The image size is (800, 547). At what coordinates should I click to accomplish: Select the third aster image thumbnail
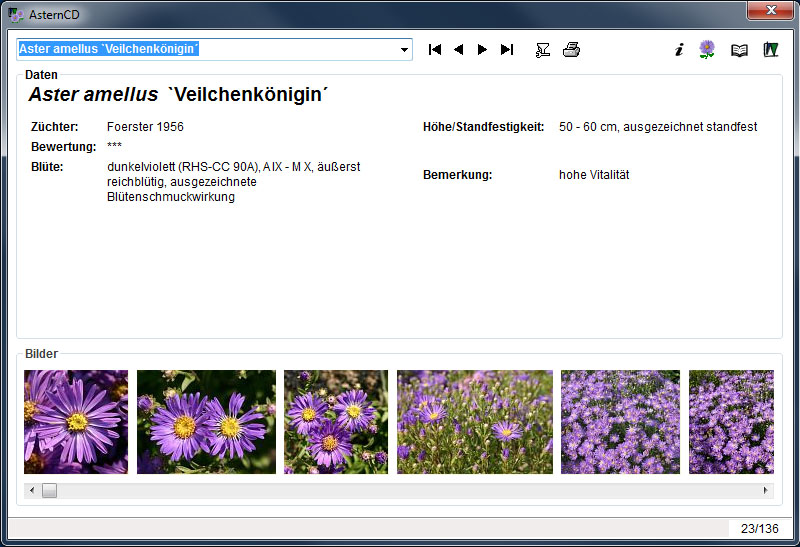tap(336, 422)
